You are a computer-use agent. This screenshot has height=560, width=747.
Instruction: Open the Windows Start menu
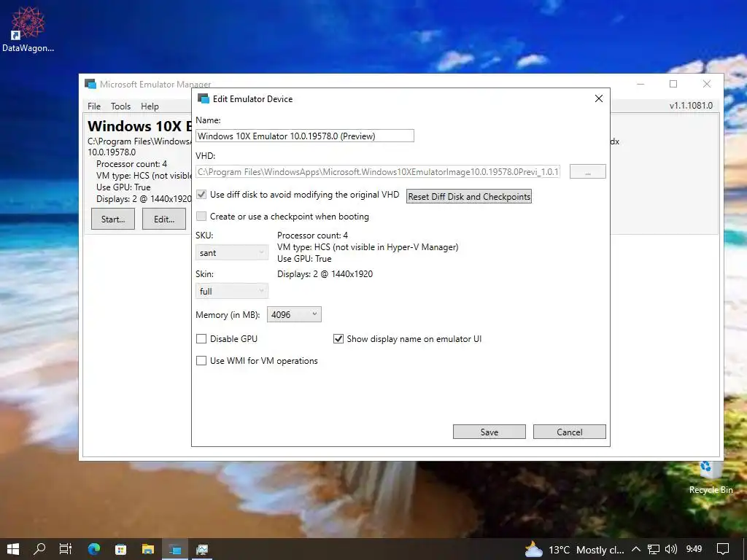(x=13, y=549)
